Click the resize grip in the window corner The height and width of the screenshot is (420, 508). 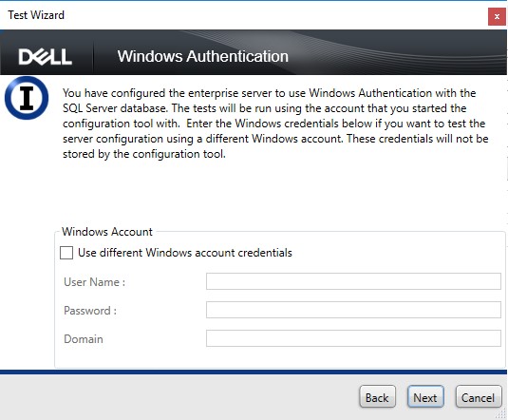[501, 413]
